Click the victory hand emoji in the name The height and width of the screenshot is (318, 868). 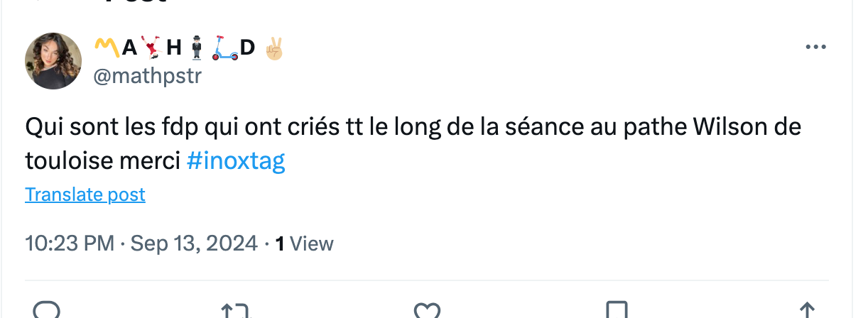point(273,48)
